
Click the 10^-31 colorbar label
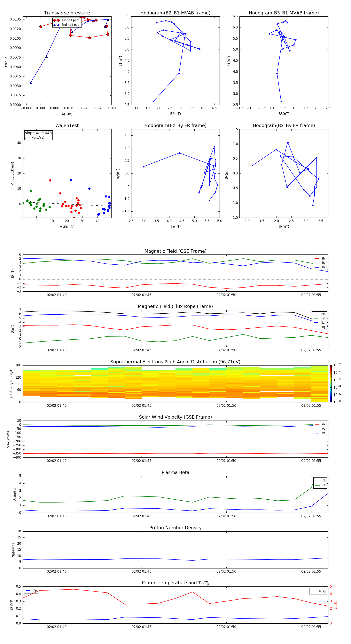337,402
